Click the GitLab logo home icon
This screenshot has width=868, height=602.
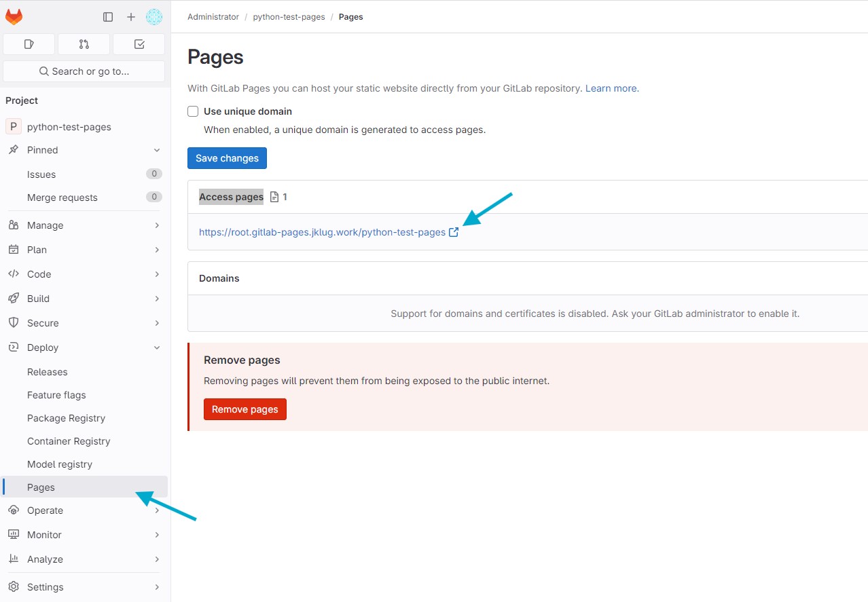point(14,17)
